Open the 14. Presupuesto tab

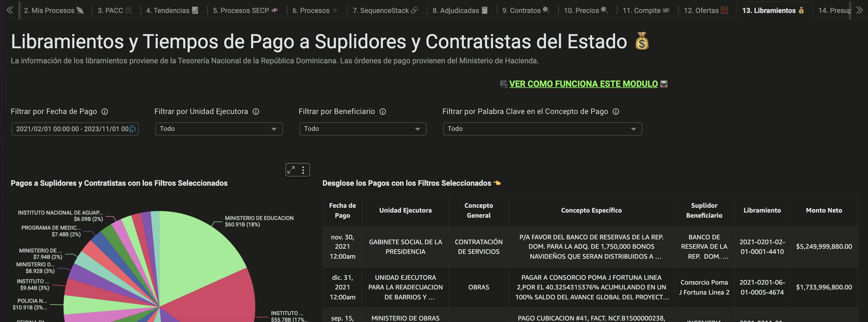pyautogui.click(x=834, y=11)
